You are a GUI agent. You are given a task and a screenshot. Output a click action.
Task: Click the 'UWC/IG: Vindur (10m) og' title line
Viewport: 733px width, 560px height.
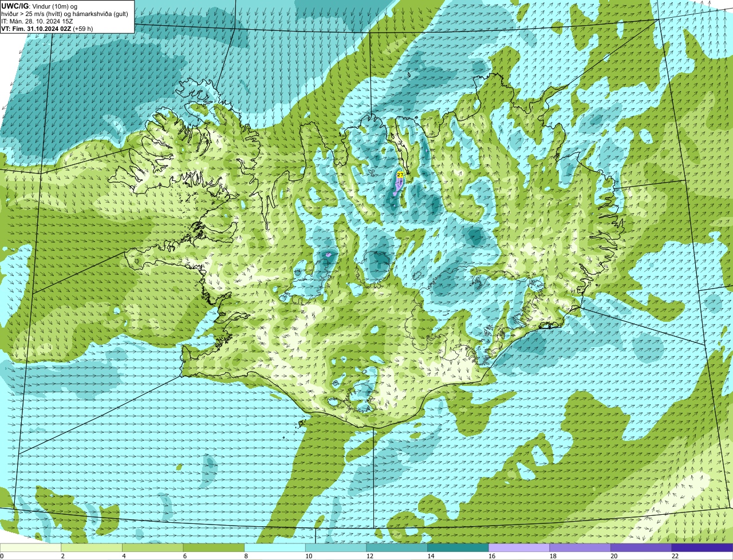click(x=40, y=6)
